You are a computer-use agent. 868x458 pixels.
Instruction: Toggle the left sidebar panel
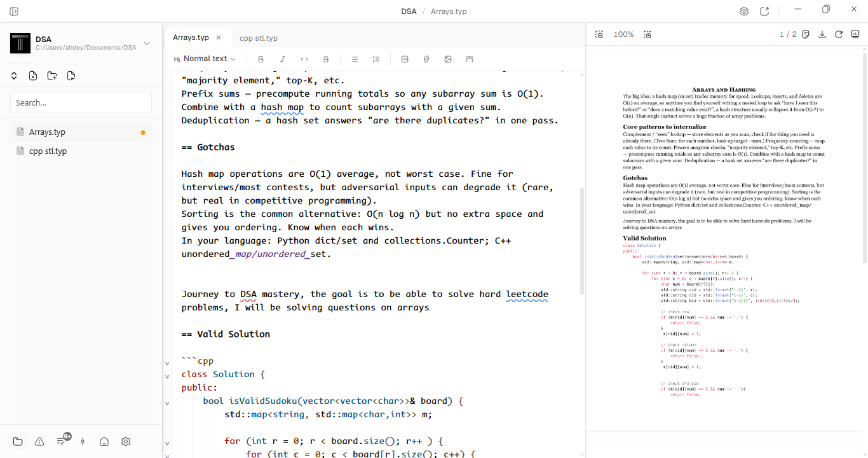pyautogui.click(x=14, y=11)
